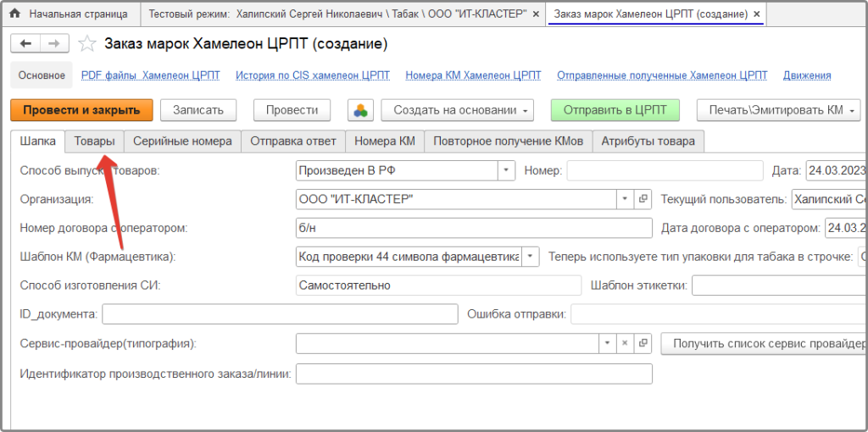This screenshot has height=432, width=868.
Task: Click the Способ изготовления СИ field
Action: point(439,285)
